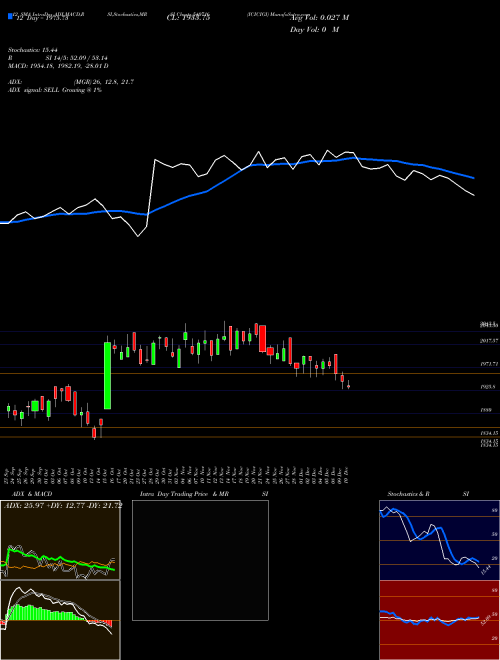The image size is (500, 660).
Task: Click the MACD: 1954.18, 1982.19, -28.01 line
Action: pyautogui.click(x=58, y=66)
